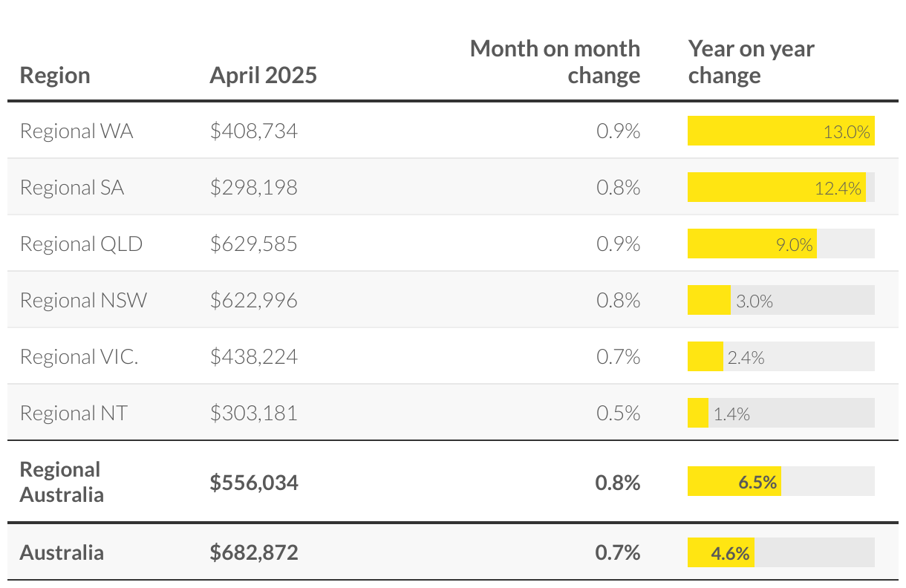The height and width of the screenshot is (588, 906).
Task: Select the Regional QLD price $629,585
Action: 253,244
